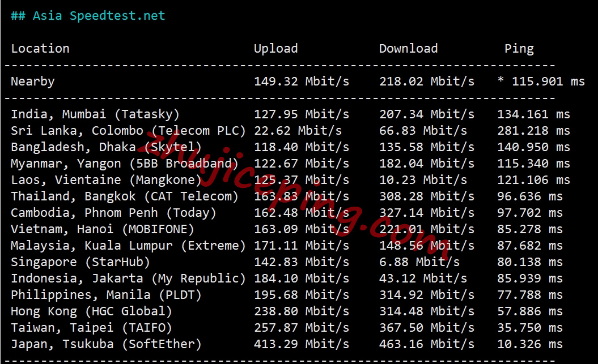This screenshot has height=364, width=598.
Task: Select 'Bangladesh, Dhaka (Skytel)' location text
Action: [x=106, y=147]
